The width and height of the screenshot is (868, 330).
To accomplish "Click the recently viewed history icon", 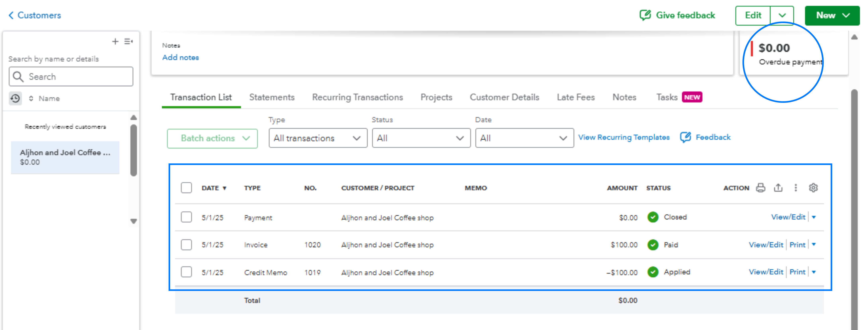I will [15, 98].
